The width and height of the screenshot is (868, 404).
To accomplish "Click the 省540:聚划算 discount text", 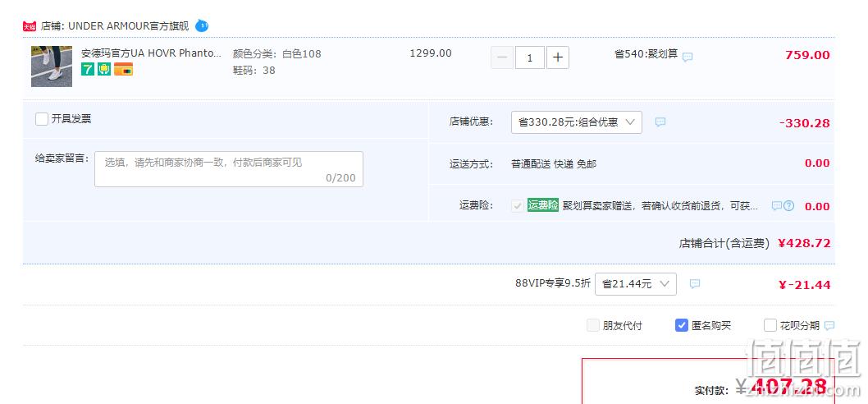I will [646, 54].
